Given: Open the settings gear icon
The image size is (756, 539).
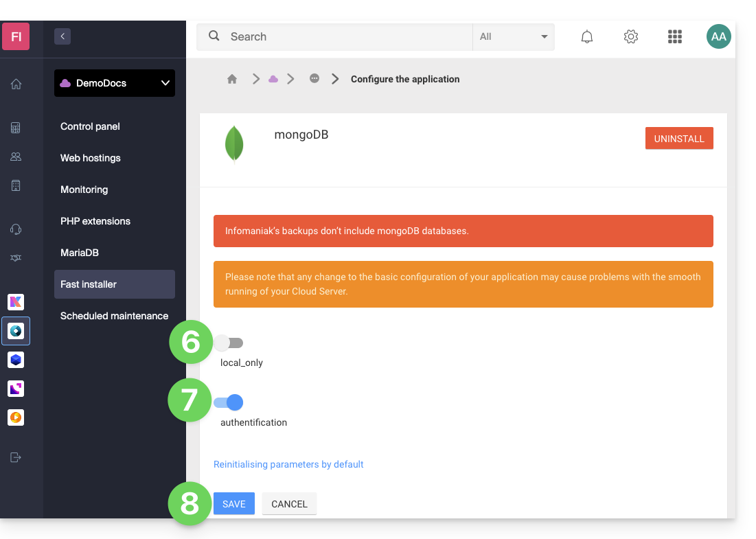Looking at the screenshot, I should (630, 37).
